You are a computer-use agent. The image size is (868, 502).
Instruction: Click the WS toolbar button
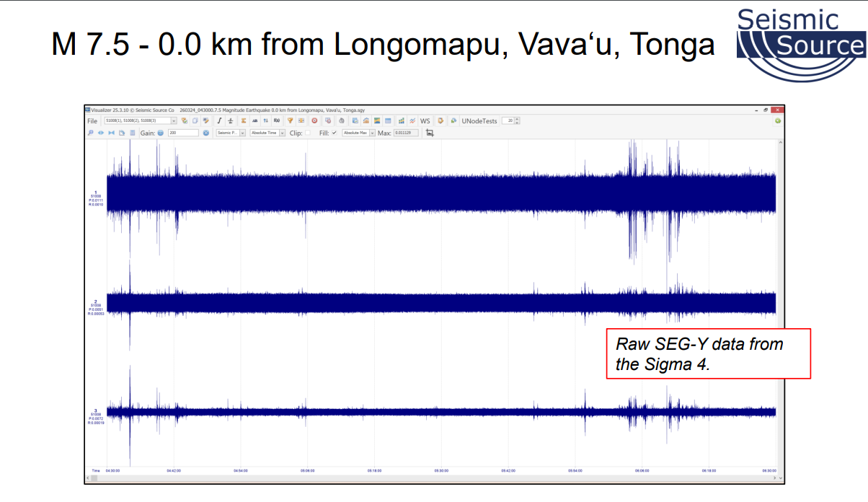point(425,120)
